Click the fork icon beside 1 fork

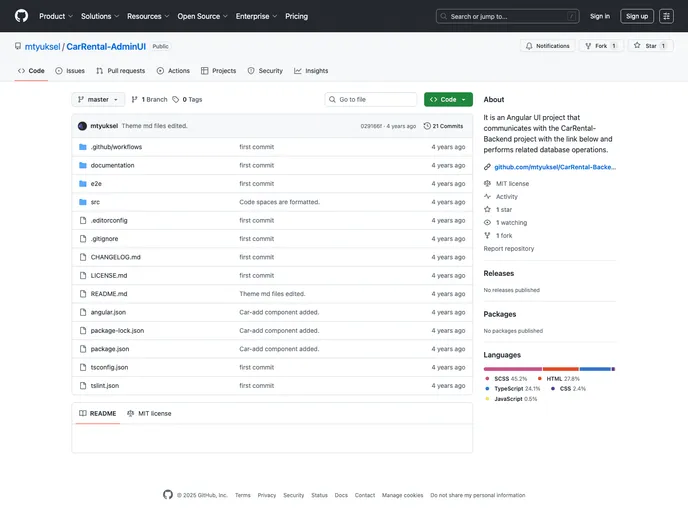[x=487, y=235]
